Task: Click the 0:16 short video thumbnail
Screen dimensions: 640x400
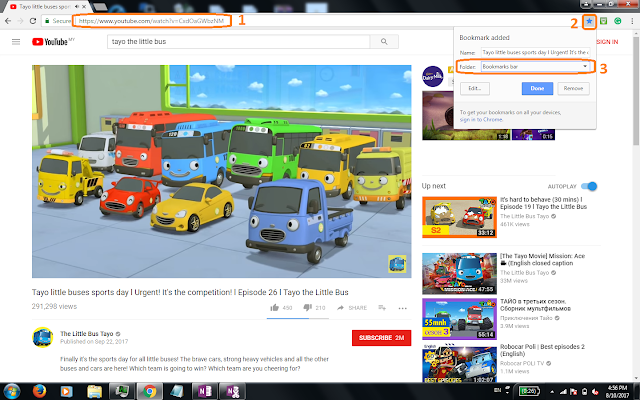Action: pyautogui.click(x=533, y=135)
